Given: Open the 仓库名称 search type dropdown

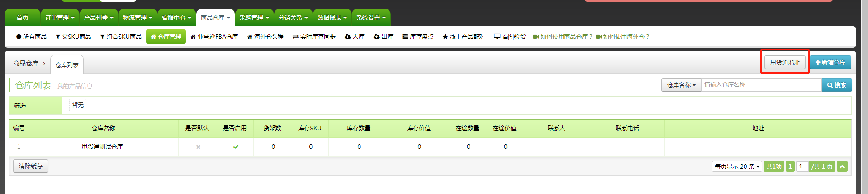Looking at the screenshot, I should (x=681, y=85).
